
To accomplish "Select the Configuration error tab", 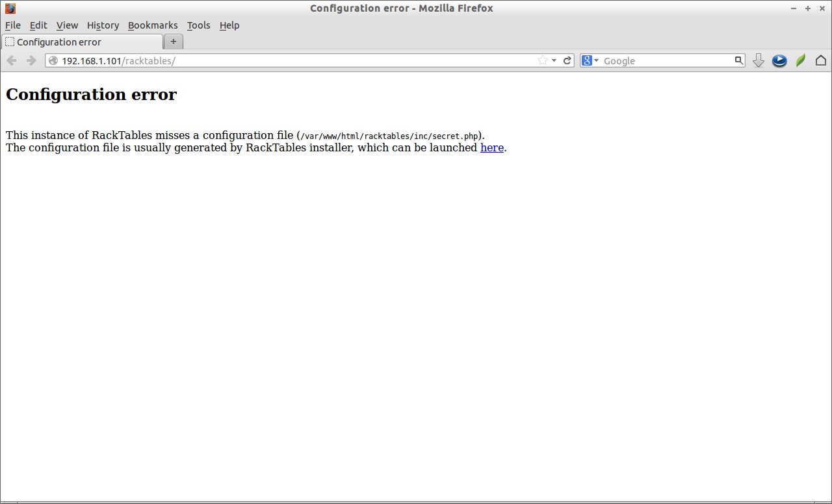I will [82, 42].
